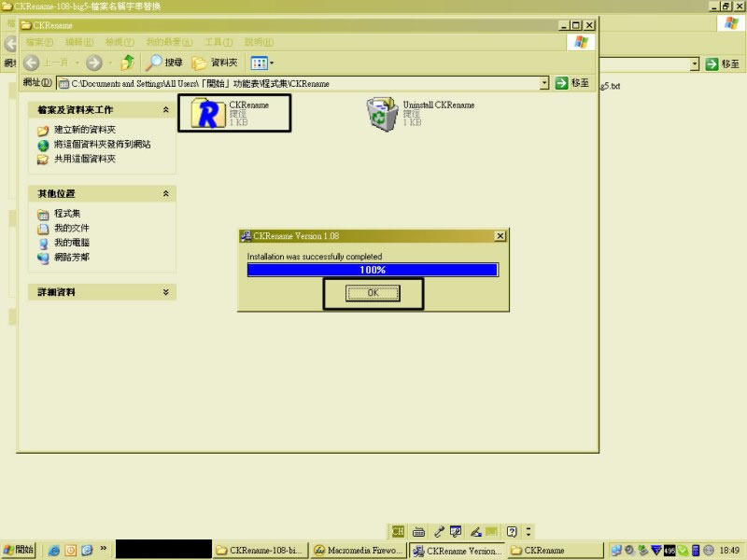Open the 檢視(V) menu
Screen dimensions: 747x560
pos(120,42)
